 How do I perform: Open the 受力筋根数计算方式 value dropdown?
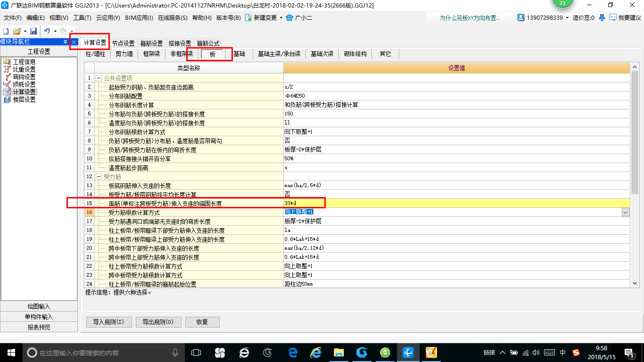click(626, 213)
